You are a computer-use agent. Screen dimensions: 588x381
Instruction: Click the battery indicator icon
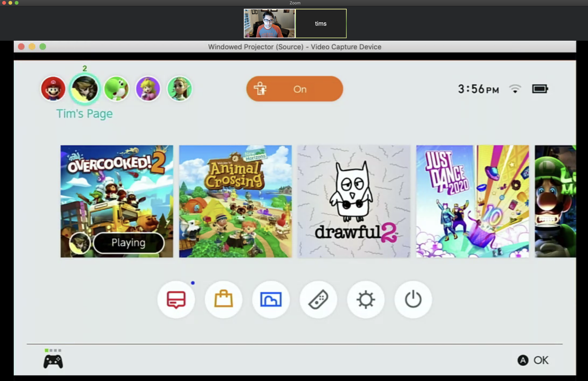[x=540, y=89]
